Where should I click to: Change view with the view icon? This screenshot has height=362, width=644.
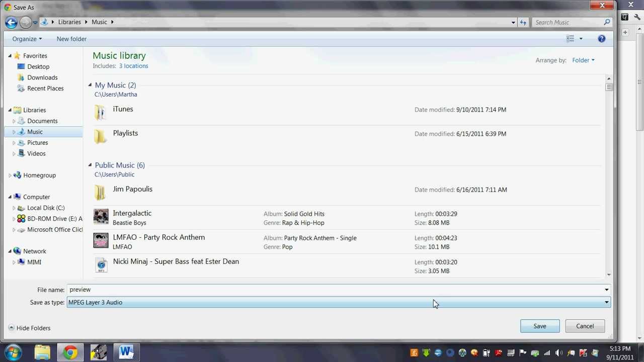coord(570,39)
